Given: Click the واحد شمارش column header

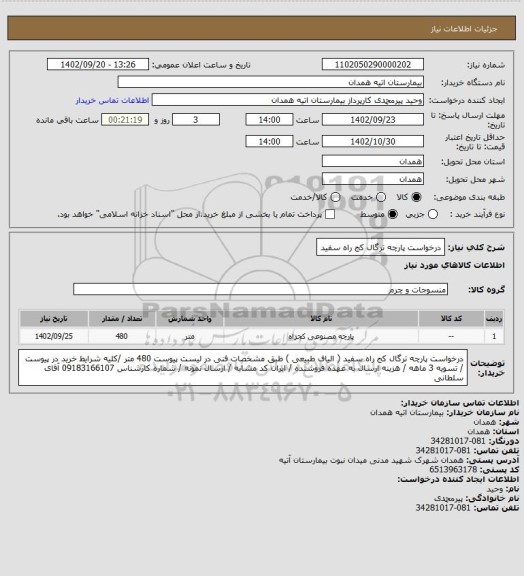Looking at the screenshot, I should 190,318.
